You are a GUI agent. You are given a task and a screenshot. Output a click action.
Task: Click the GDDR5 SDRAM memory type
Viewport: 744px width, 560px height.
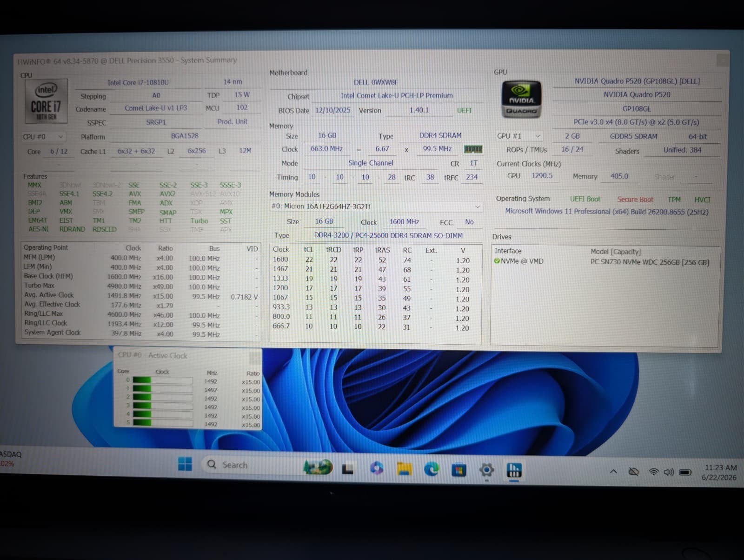coord(633,136)
